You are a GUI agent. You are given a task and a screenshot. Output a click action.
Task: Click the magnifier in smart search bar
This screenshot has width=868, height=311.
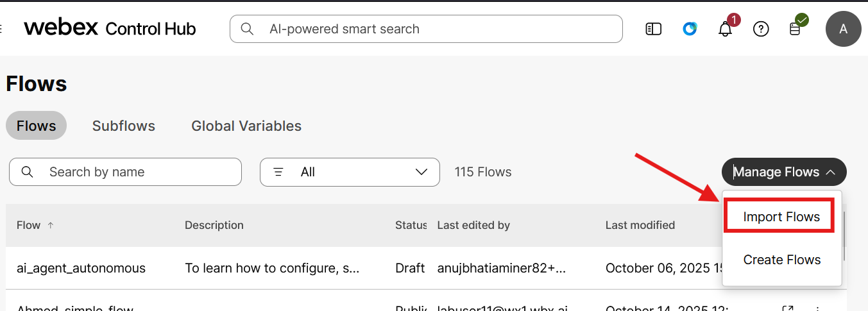tap(246, 29)
